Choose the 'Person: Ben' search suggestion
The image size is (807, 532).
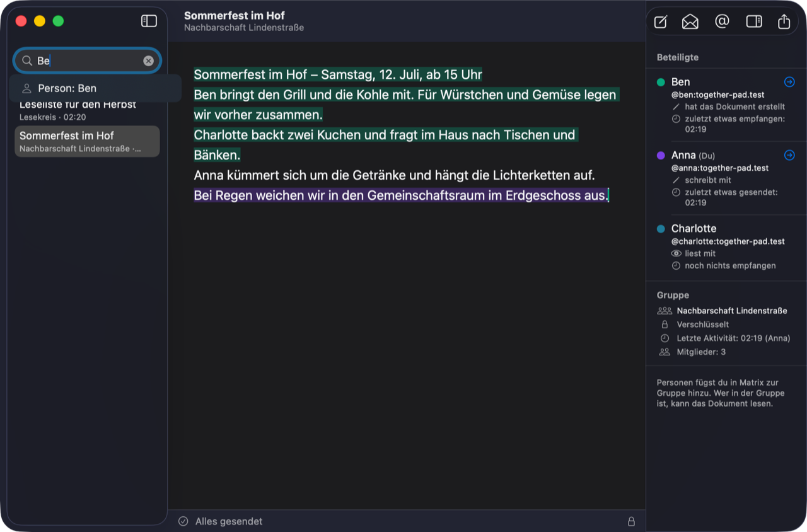[95, 88]
